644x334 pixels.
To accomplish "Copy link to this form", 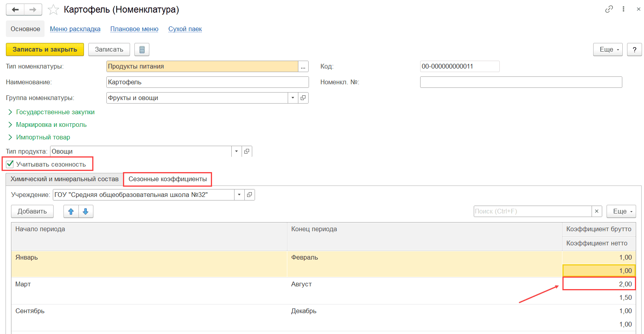I will [x=609, y=9].
